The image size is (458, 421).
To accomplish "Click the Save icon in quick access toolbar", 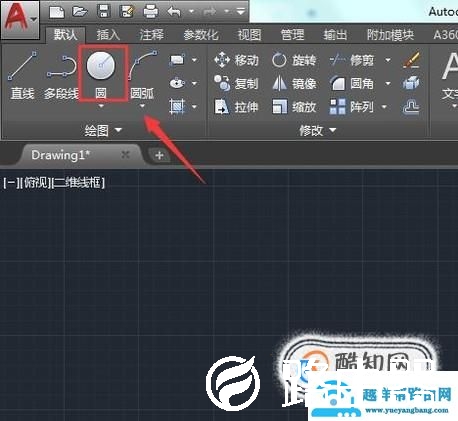I will click(104, 12).
